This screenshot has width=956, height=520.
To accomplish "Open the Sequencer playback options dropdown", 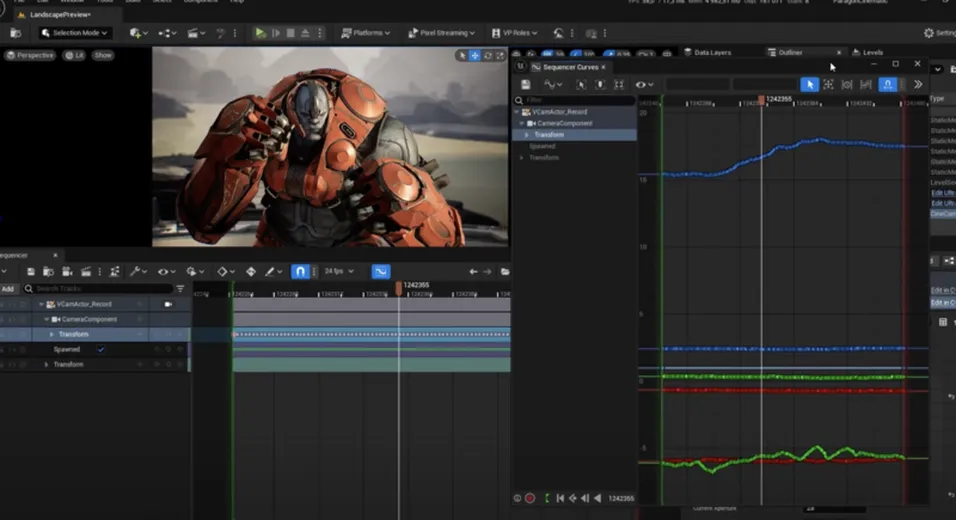I will point(195,272).
